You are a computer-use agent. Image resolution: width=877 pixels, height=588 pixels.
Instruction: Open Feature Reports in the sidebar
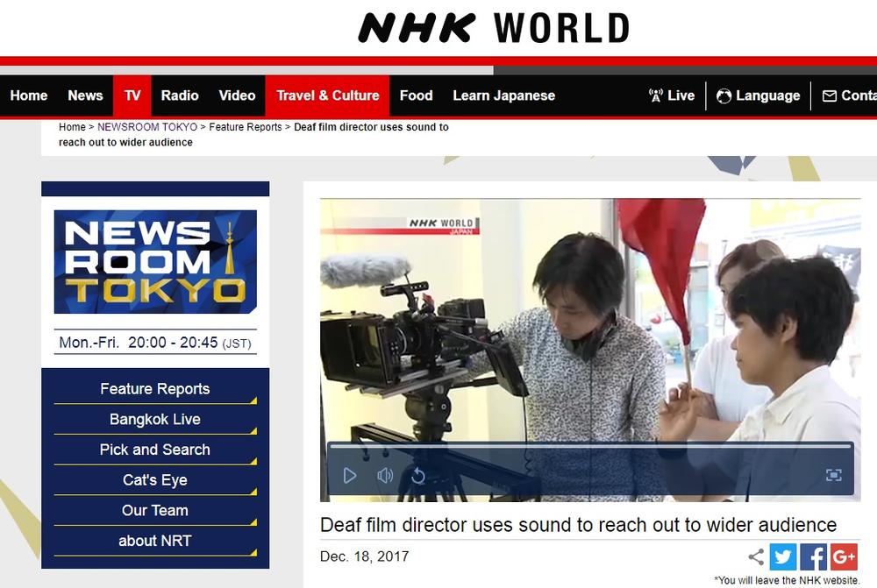pyautogui.click(x=155, y=389)
